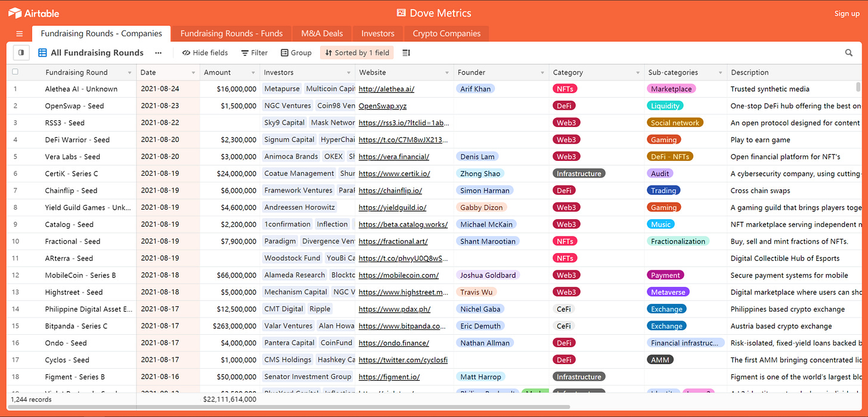The height and width of the screenshot is (417, 868).
Task: Click the Payment sub-category tag
Action: [665, 275]
